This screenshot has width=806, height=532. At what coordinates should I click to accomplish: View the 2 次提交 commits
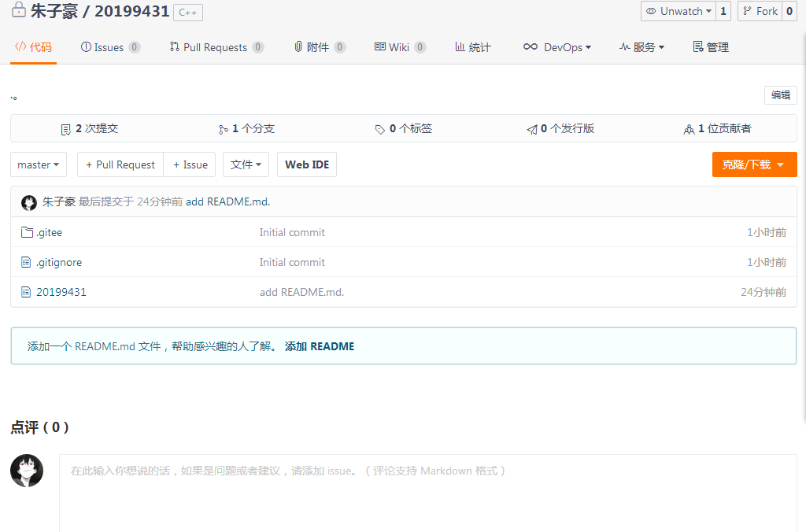coord(90,128)
